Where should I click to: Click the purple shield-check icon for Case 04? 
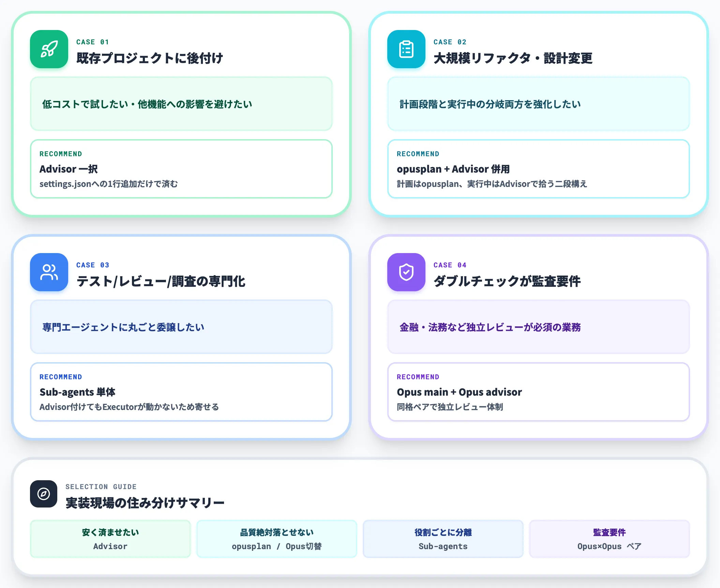406,272
